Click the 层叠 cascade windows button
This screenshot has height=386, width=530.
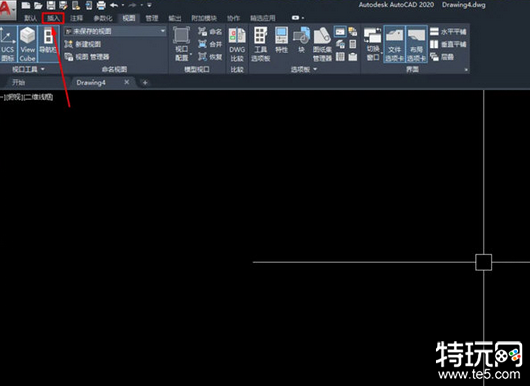point(442,57)
